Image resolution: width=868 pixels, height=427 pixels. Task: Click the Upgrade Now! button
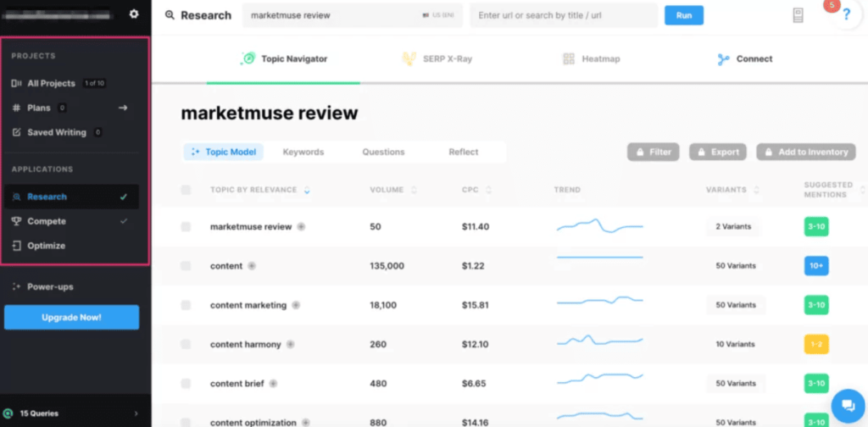71,317
